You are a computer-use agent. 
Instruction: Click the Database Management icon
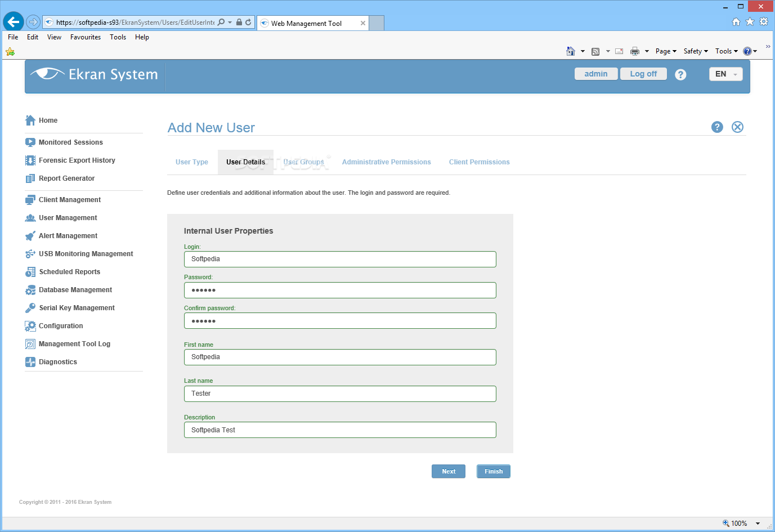pos(30,290)
